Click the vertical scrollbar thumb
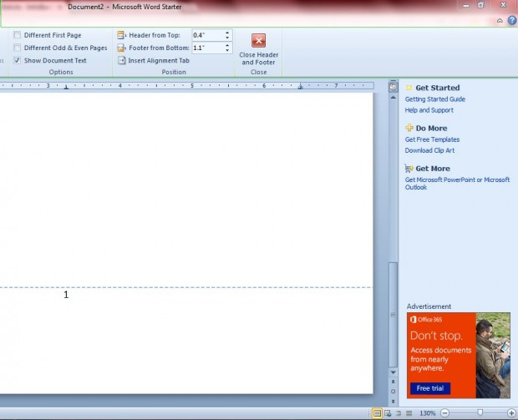 pos(394,314)
